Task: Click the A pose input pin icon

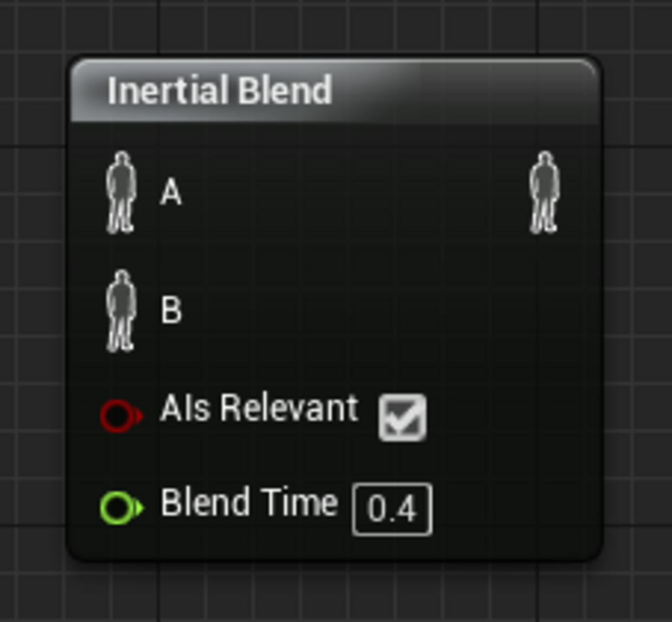Action: [121, 192]
